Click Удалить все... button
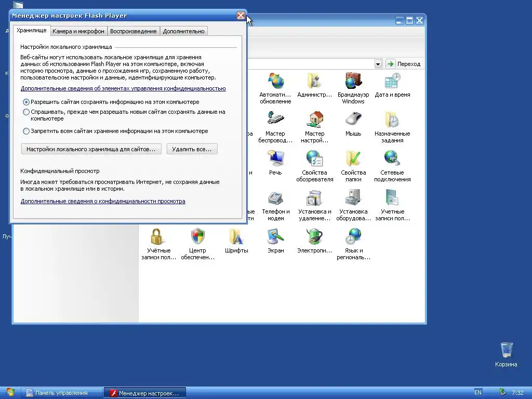The width and height of the screenshot is (532, 399). [x=192, y=149]
